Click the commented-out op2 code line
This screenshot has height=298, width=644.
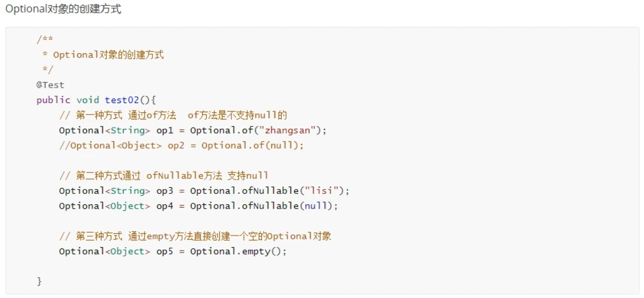[x=181, y=145]
